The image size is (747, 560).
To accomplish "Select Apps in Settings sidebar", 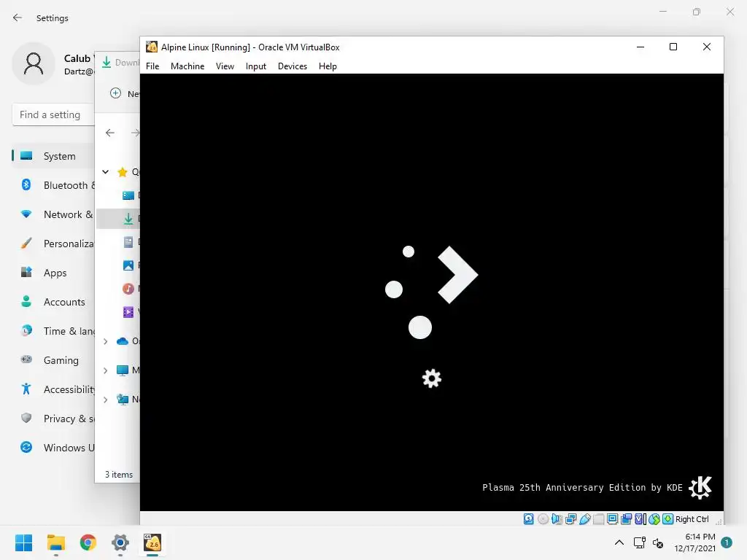I will coord(53,273).
